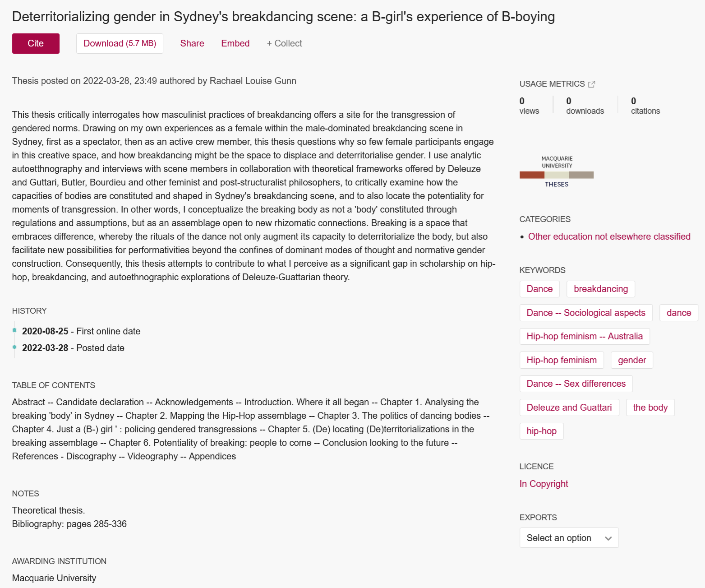The height and width of the screenshot is (588, 705).
Task: Click the Deleuze and Guattari keyword
Action: click(x=569, y=407)
